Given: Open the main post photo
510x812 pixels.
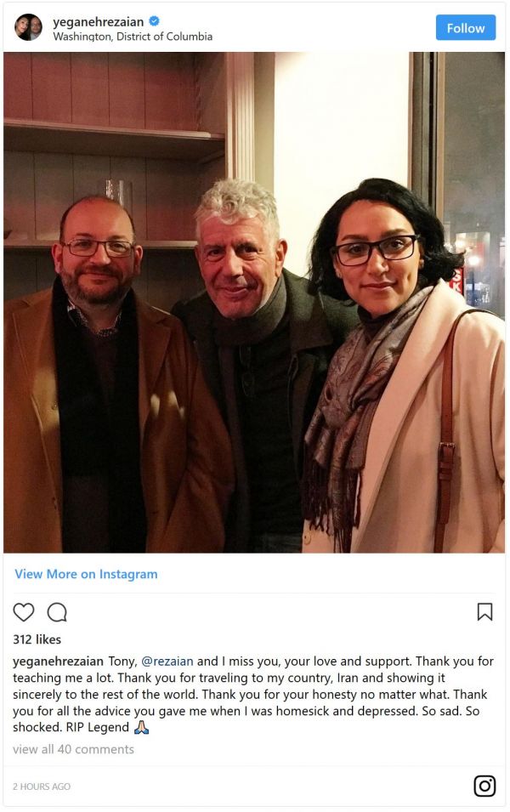Looking at the screenshot, I should [254, 303].
